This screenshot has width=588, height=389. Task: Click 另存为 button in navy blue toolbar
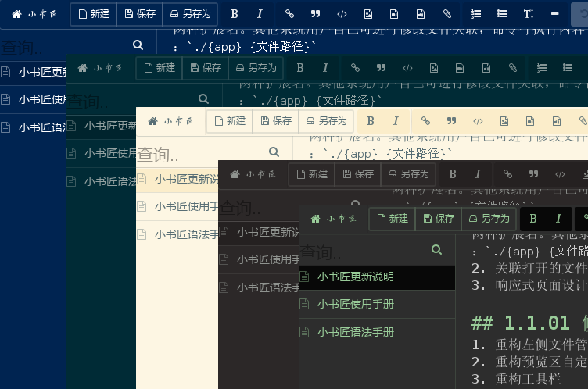190,14
